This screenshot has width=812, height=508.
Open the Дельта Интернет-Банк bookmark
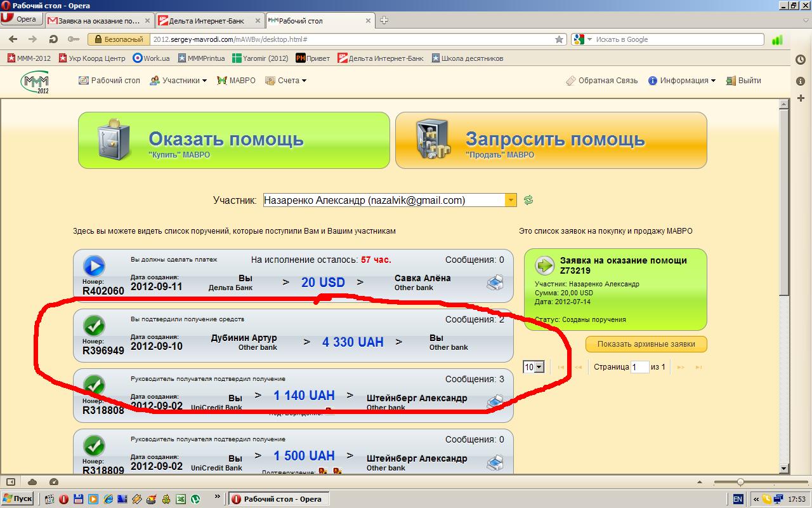381,58
